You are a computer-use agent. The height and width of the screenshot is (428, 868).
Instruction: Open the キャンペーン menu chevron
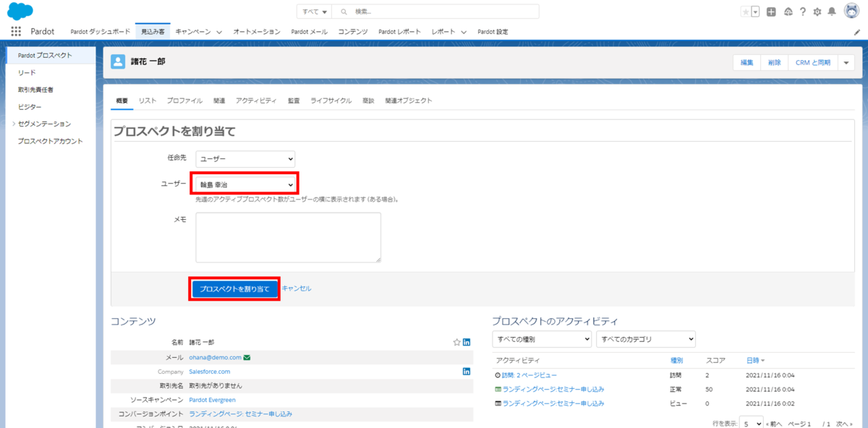pyautogui.click(x=218, y=33)
